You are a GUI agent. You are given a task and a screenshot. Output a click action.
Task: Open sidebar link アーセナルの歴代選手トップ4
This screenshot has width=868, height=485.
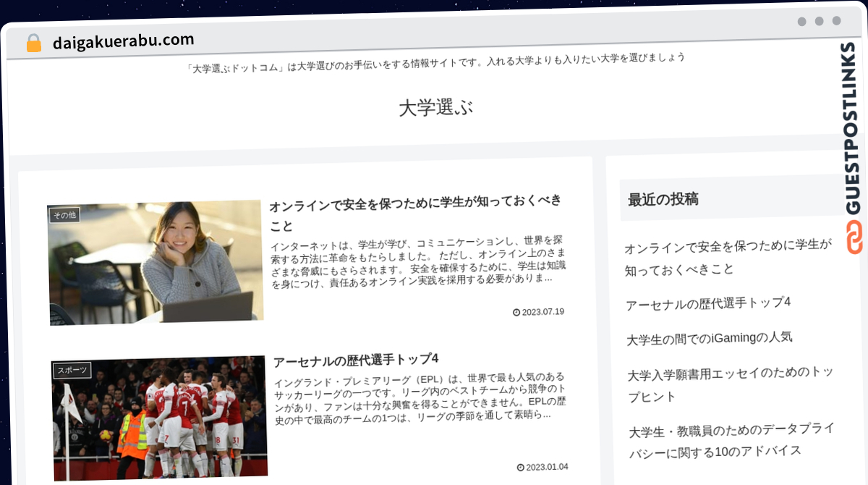click(x=708, y=303)
